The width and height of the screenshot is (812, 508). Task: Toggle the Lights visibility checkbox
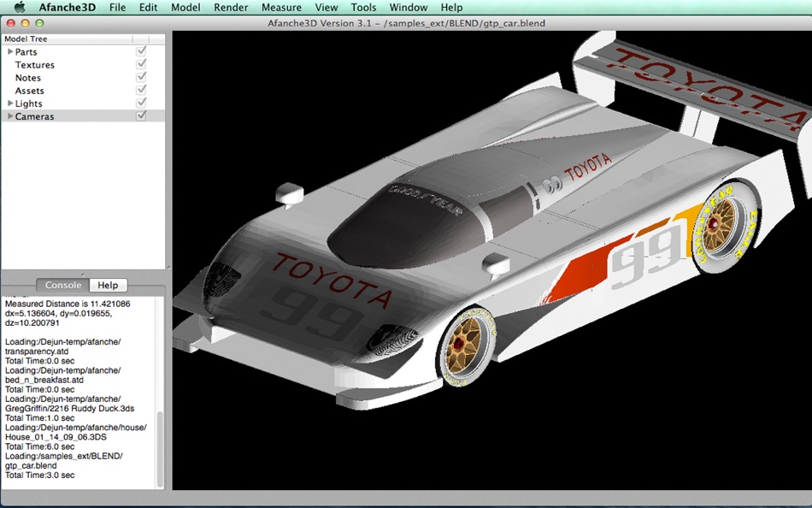[x=141, y=103]
